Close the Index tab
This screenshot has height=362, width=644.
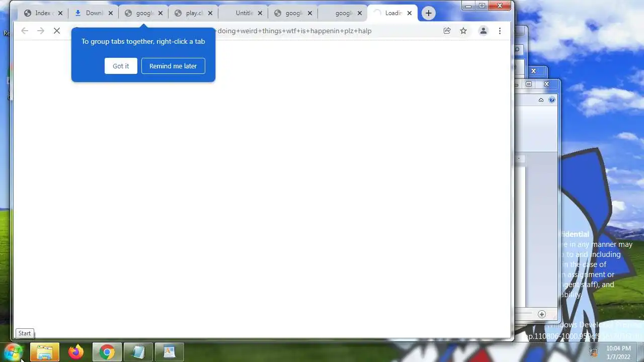pos(60,13)
